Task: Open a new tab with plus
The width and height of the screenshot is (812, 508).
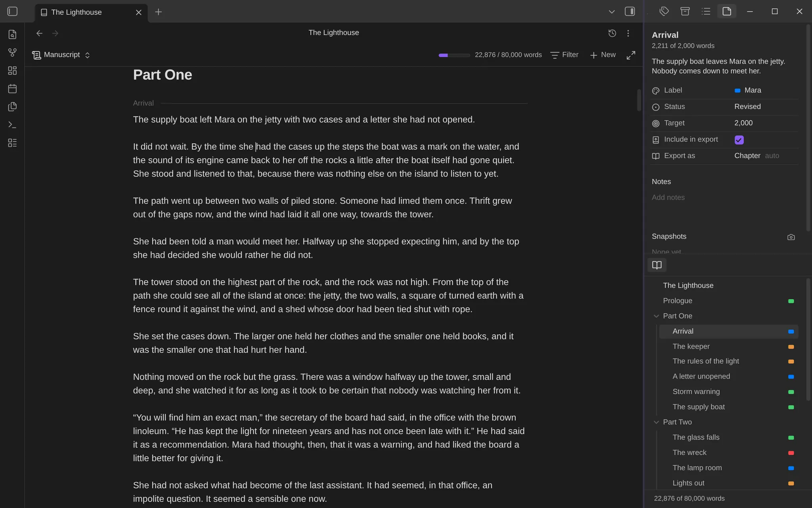Action: (158, 12)
